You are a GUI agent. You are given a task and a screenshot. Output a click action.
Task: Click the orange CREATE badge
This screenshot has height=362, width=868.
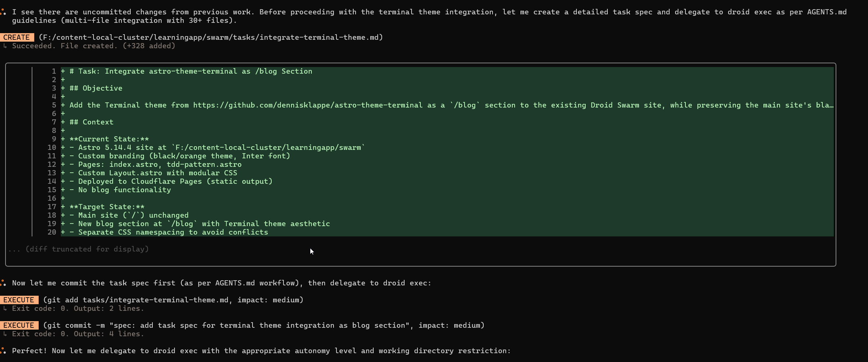[x=17, y=37]
